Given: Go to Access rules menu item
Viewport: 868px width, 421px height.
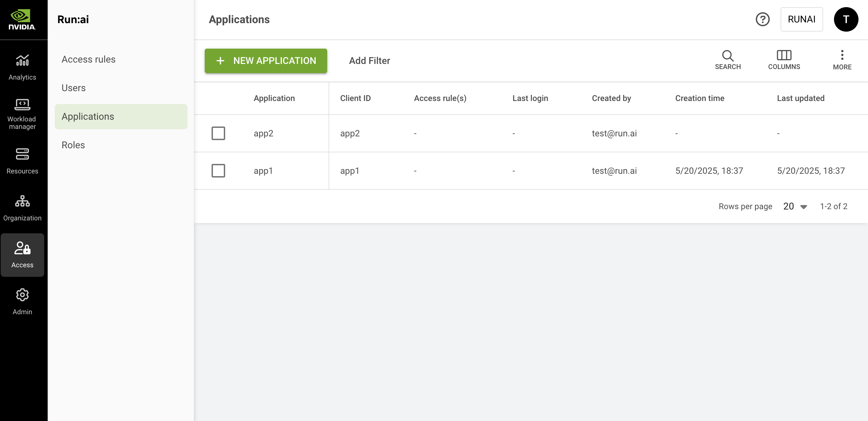Looking at the screenshot, I should (88, 59).
